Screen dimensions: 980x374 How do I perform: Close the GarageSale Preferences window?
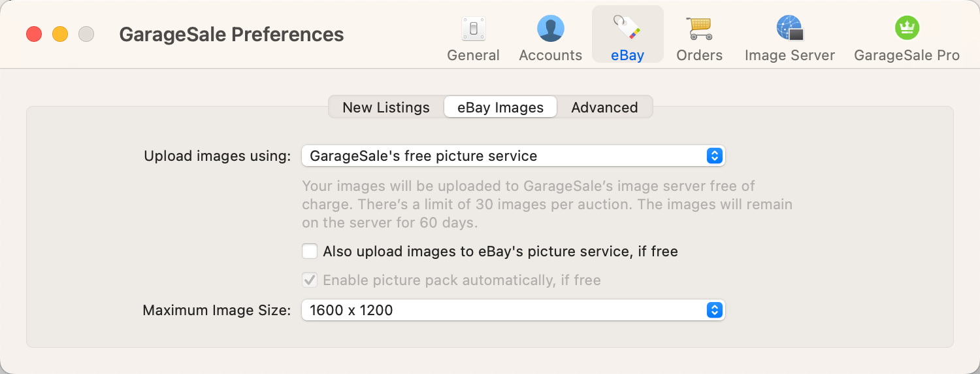click(x=34, y=34)
